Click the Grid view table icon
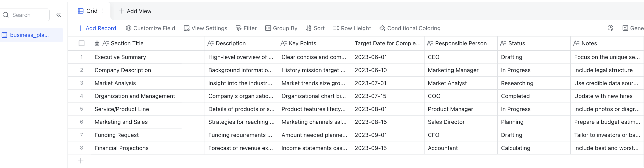This screenshot has height=168, width=644. (81, 11)
